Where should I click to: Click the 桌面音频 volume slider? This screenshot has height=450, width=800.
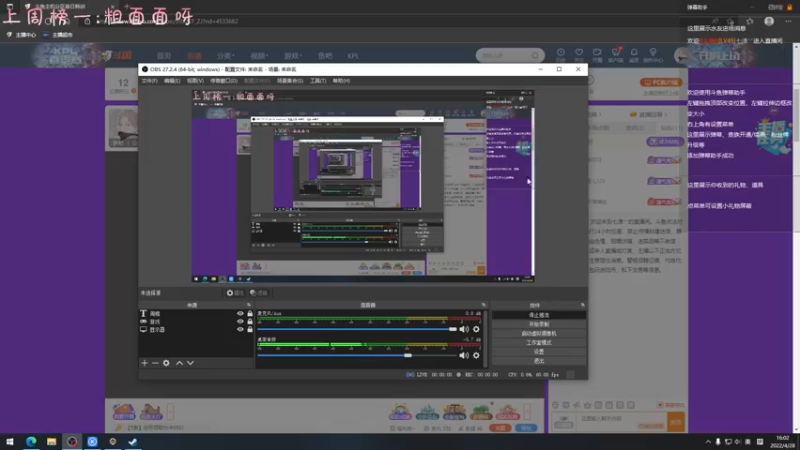[357, 355]
